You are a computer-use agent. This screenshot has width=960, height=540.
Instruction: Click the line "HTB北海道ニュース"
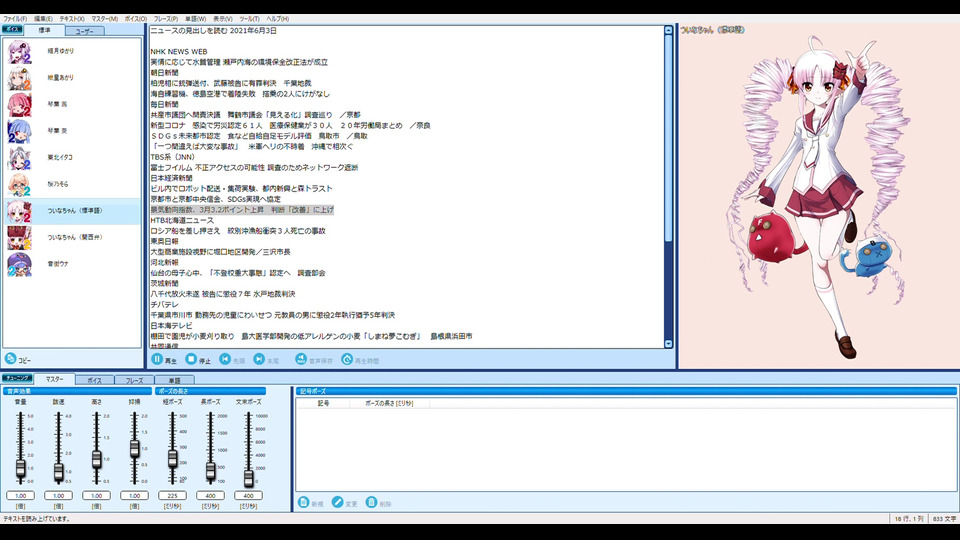(182, 220)
